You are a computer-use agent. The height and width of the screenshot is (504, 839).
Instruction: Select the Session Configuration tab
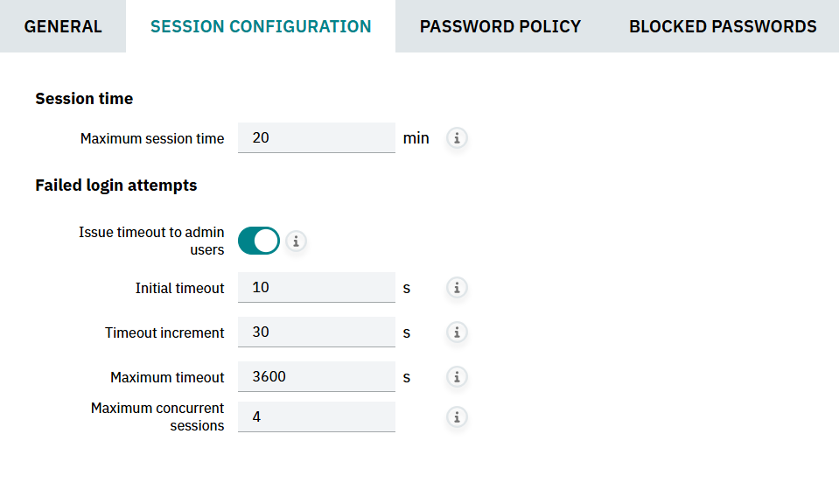[261, 26]
